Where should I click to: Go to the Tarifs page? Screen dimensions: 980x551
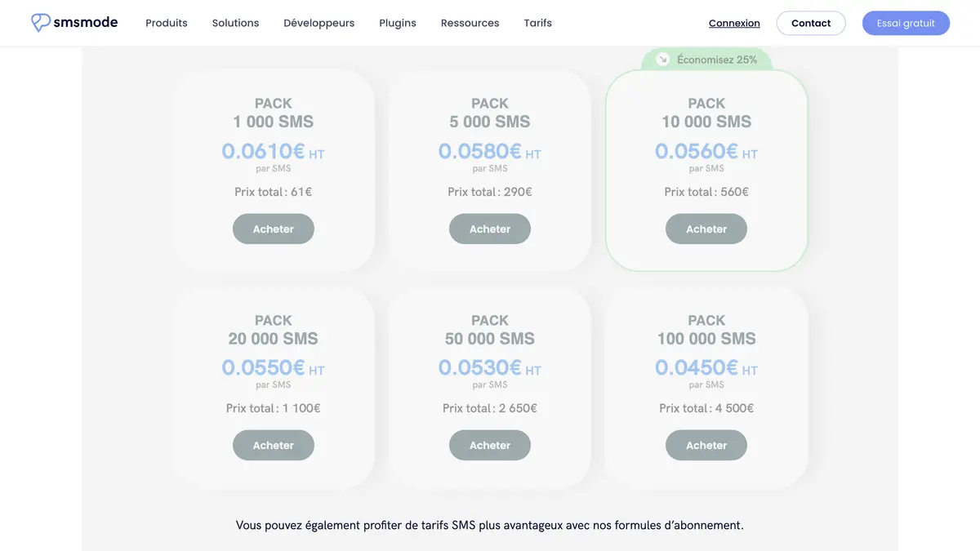(x=538, y=23)
